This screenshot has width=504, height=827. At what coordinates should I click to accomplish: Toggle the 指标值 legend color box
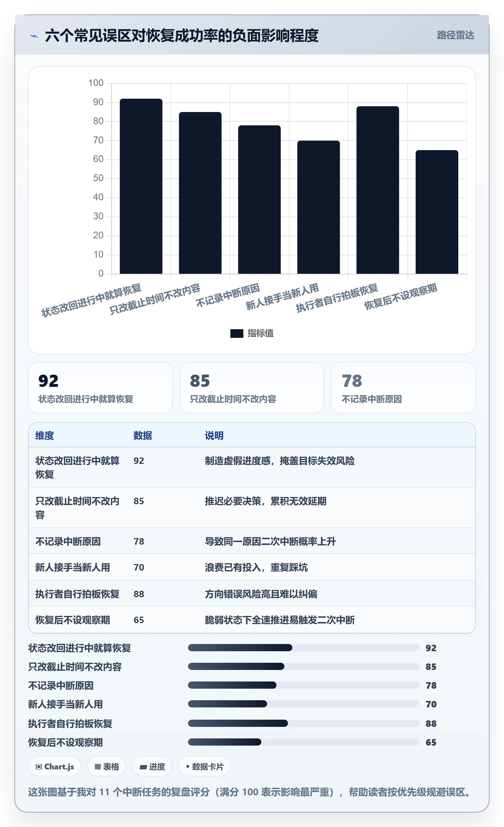point(237,334)
